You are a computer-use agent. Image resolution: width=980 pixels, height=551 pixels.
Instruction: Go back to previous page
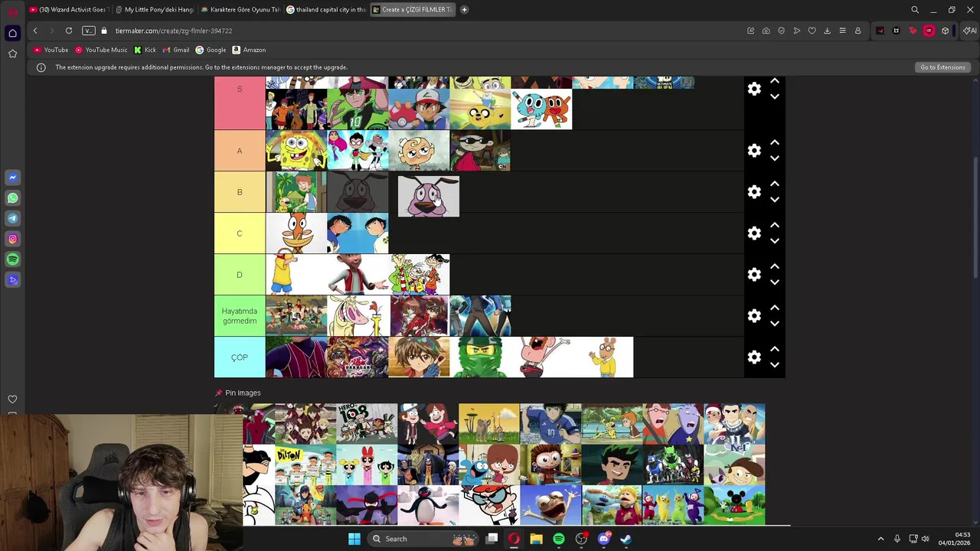(x=34, y=31)
